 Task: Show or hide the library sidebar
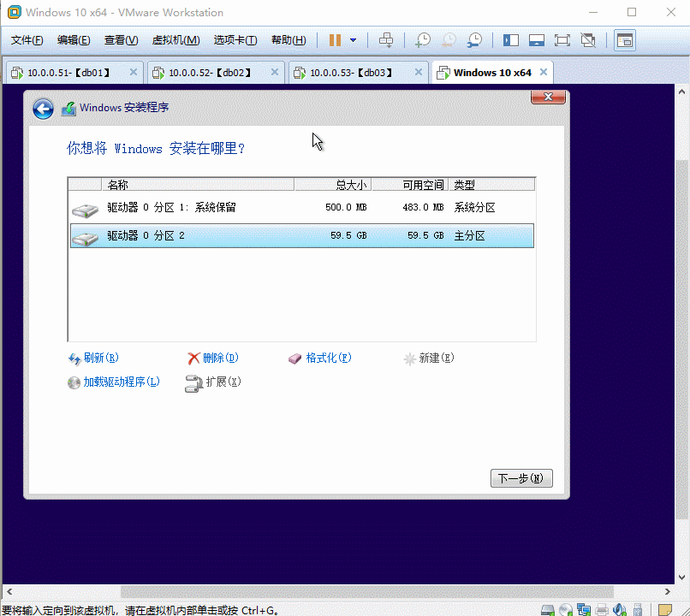click(x=511, y=40)
